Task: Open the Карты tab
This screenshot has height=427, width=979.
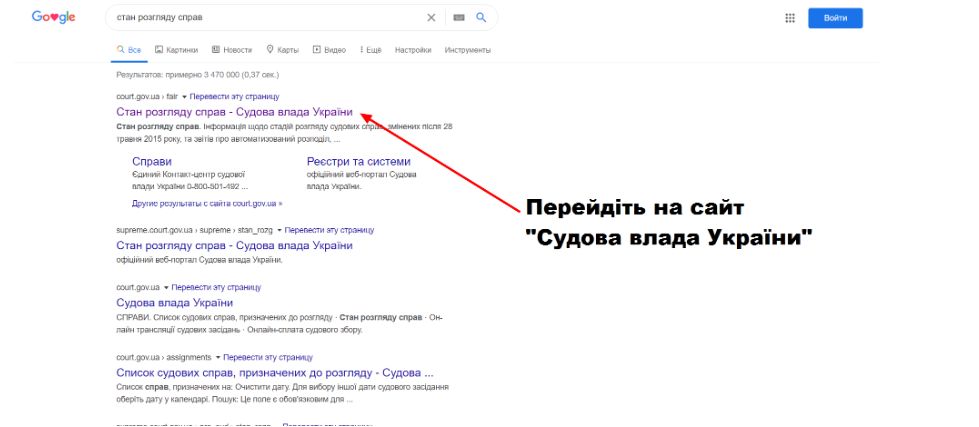Action: [282, 49]
